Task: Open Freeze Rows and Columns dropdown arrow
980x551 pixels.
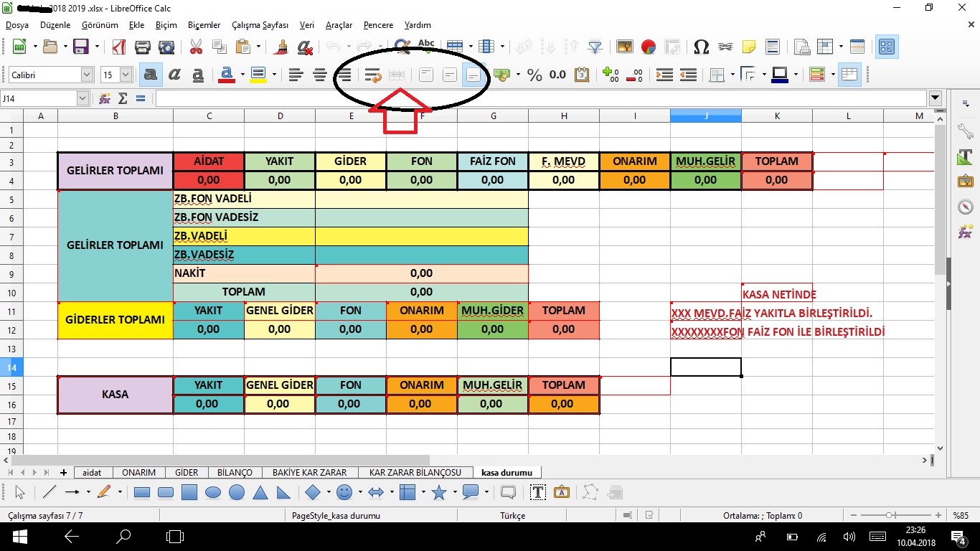Action: [841, 47]
